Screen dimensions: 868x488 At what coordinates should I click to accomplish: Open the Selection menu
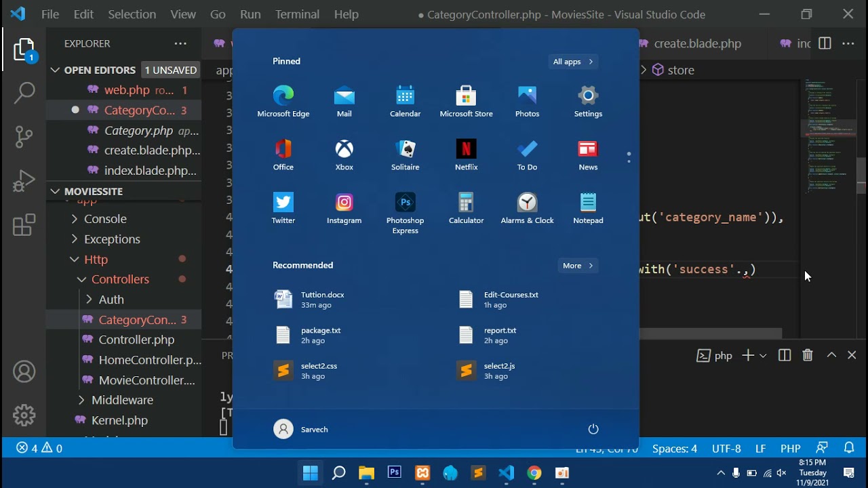132,14
